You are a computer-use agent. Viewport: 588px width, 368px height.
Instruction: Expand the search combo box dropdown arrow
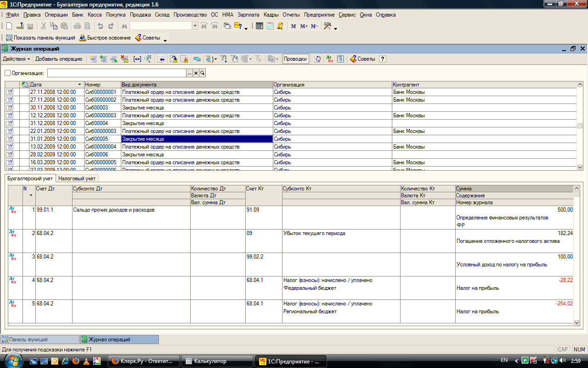(195, 26)
